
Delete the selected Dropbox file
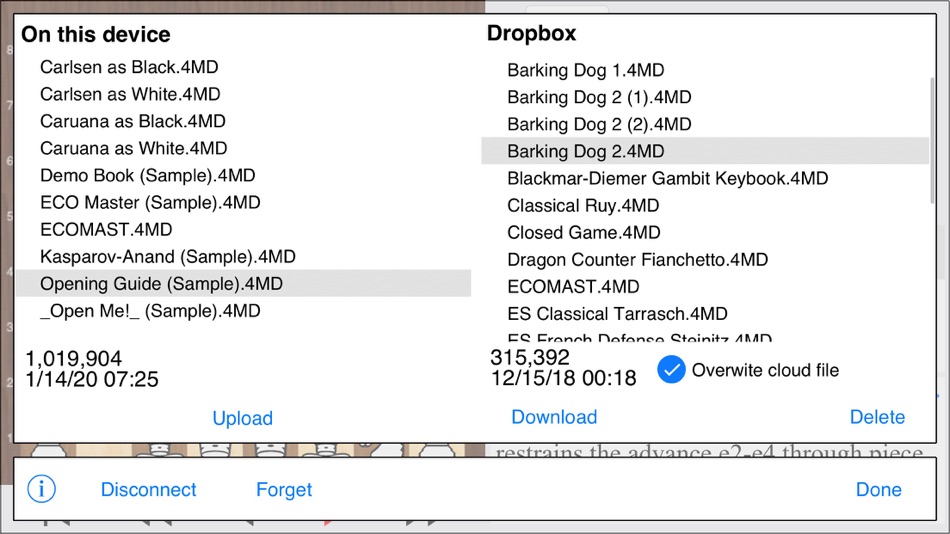pyautogui.click(x=877, y=416)
